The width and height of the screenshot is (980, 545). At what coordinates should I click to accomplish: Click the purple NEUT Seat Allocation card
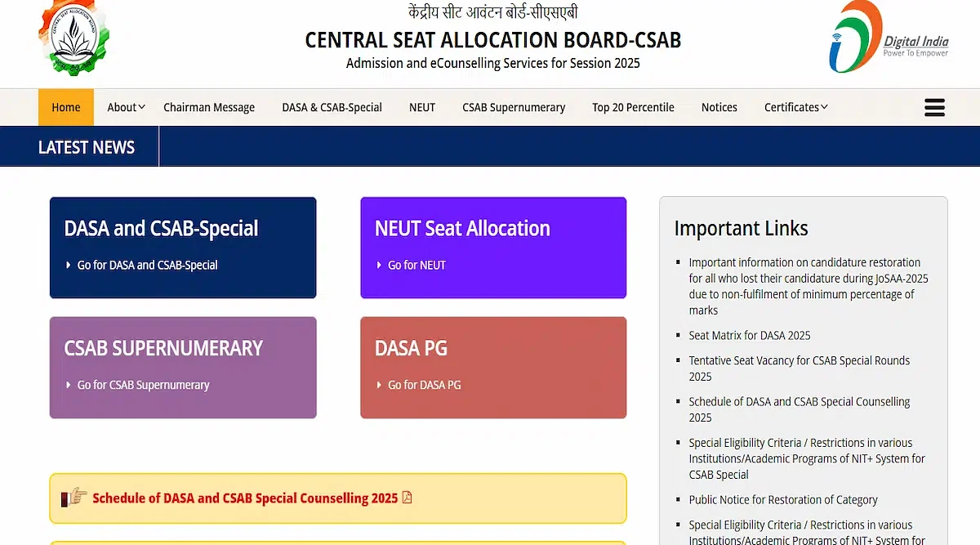(x=493, y=248)
